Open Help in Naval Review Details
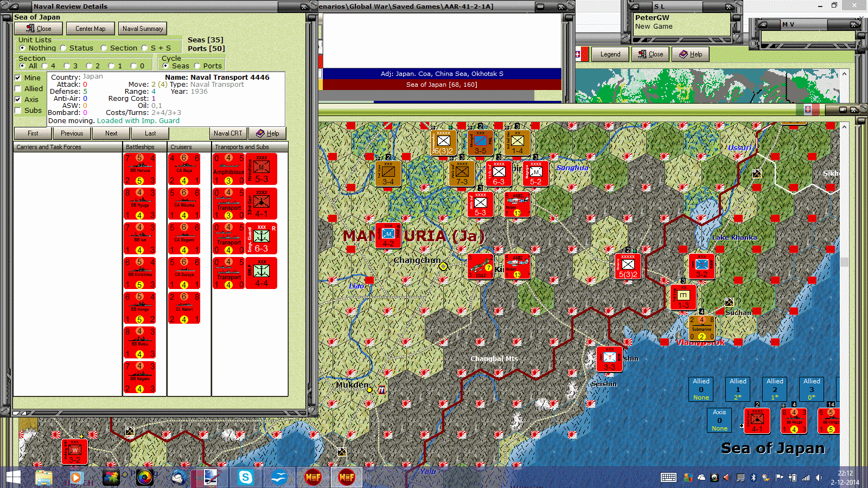The width and height of the screenshot is (868, 488). tap(267, 133)
